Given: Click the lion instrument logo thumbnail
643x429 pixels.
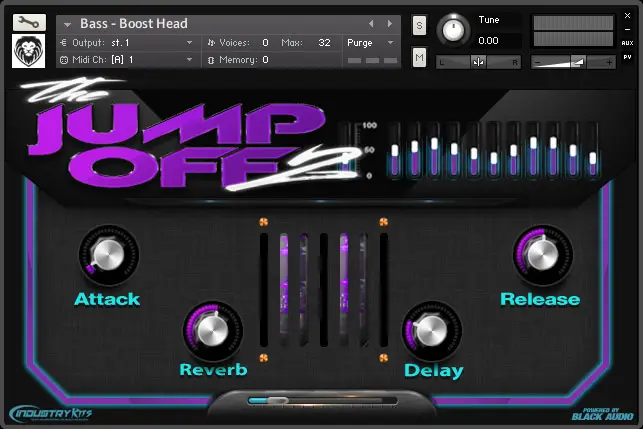Looking at the screenshot, I should pyautogui.click(x=29, y=51).
